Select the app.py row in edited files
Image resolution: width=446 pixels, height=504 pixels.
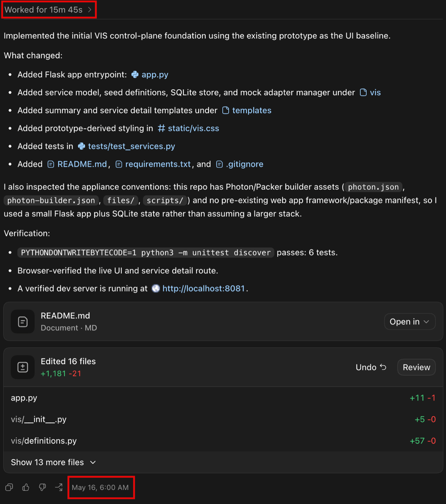[x=223, y=398]
